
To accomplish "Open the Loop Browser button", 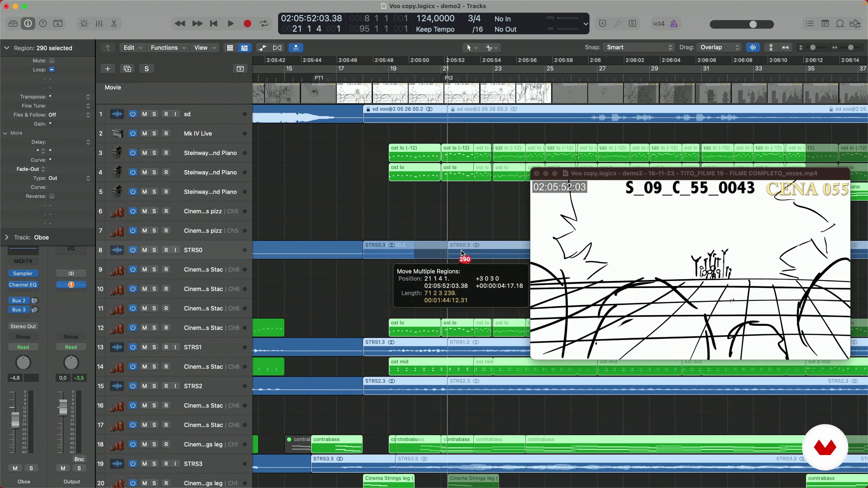I will (x=840, y=23).
